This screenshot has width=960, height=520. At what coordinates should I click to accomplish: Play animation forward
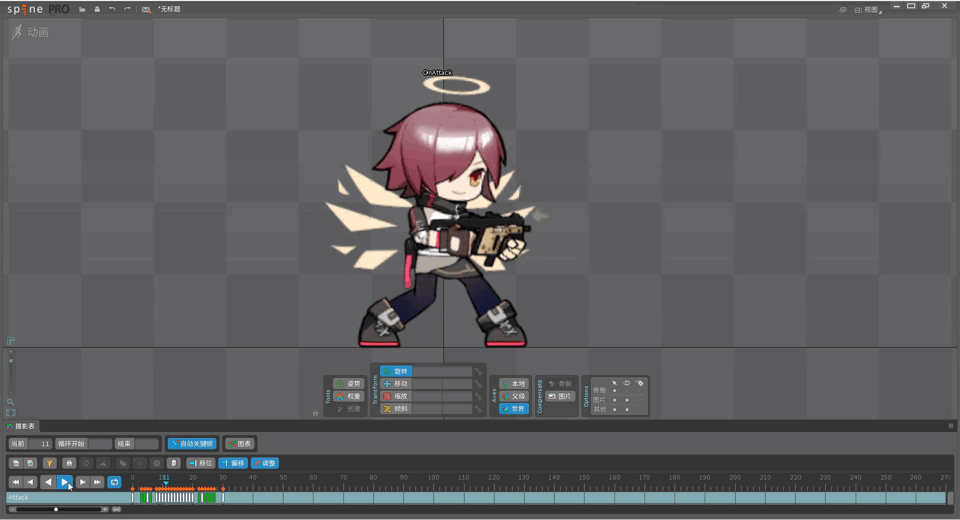click(65, 482)
